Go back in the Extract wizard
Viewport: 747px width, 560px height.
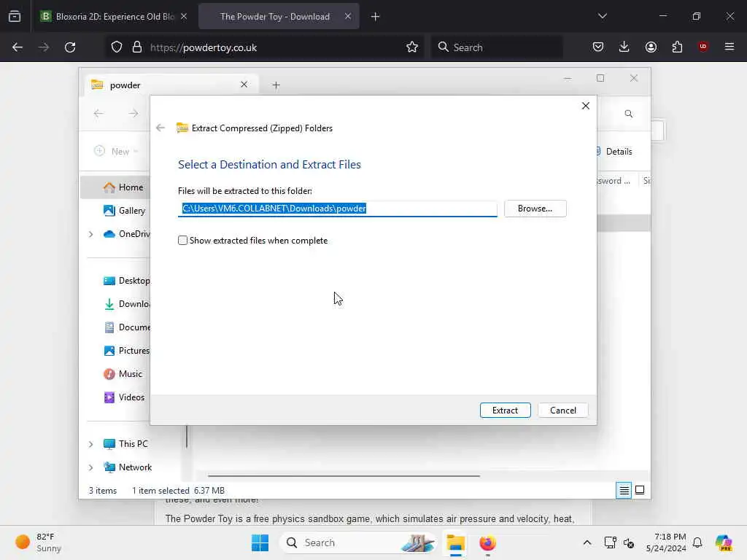(160, 128)
